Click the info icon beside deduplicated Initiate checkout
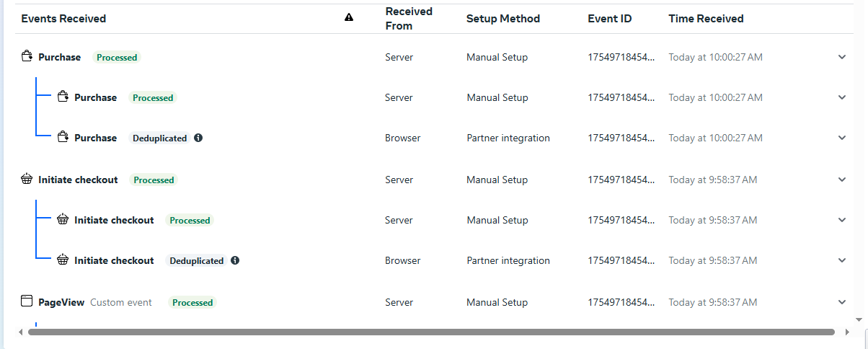Viewport: 868px width, 349px height. pos(235,260)
